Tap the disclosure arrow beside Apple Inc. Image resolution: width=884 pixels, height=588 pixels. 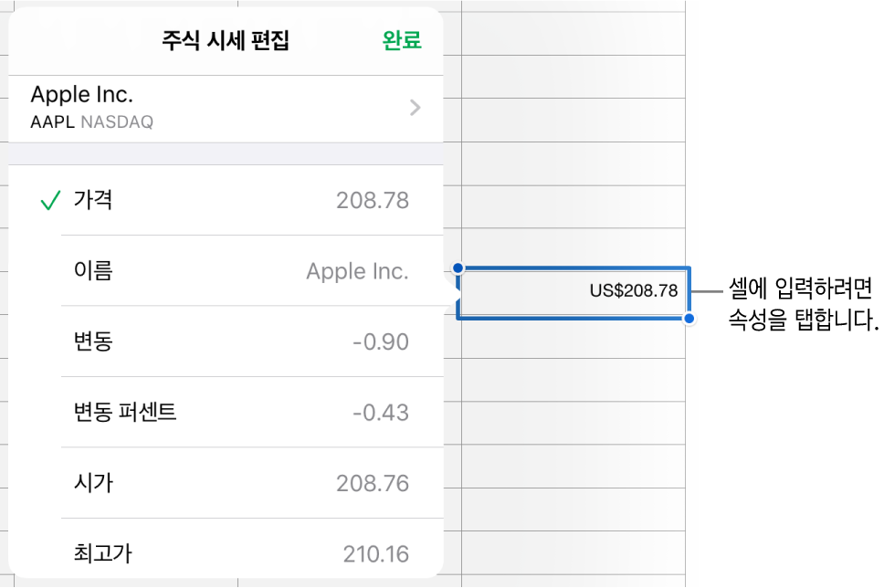click(416, 107)
